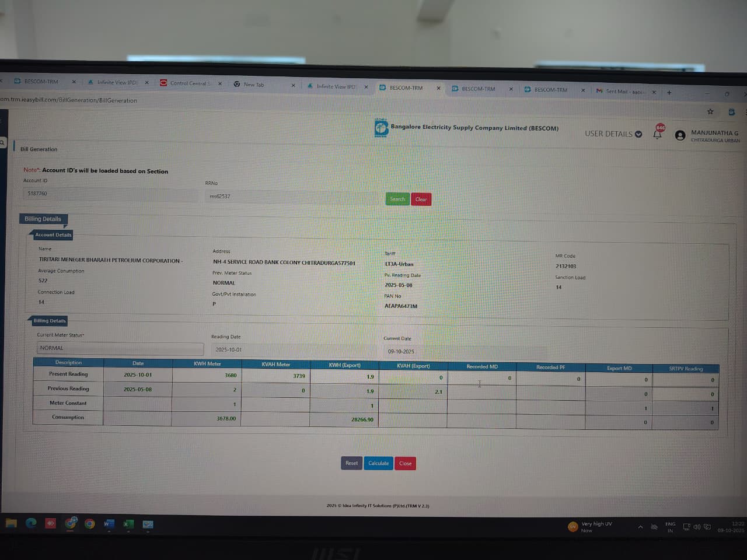Click the red Close button below the table

405,464
